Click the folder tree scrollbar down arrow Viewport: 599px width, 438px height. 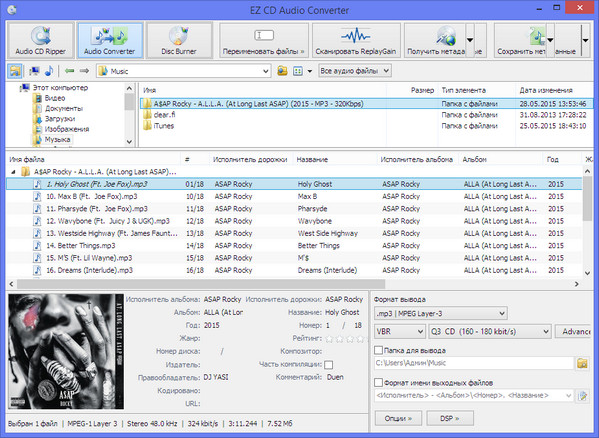point(129,142)
